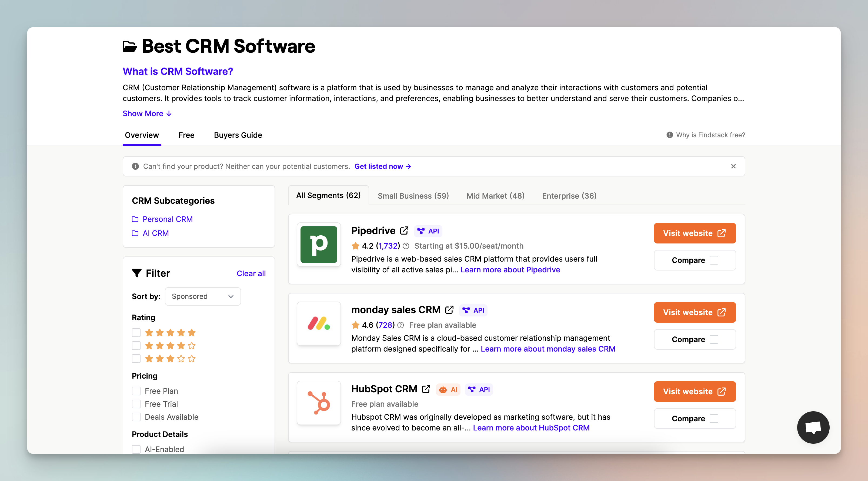
Task: Click Visit website for monday sales CRM
Action: click(x=694, y=312)
